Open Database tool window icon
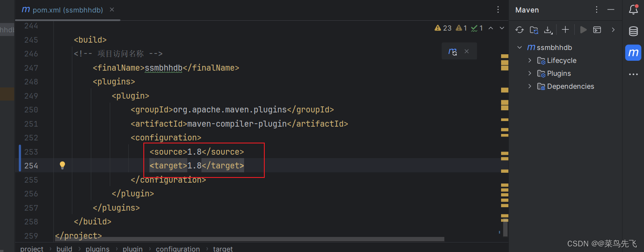Viewport: 644px width, 252px height. (x=633, y=31)
